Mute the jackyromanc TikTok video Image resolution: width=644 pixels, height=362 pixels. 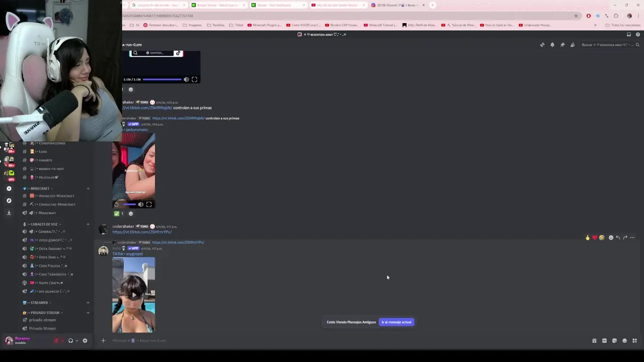(141, 205)
